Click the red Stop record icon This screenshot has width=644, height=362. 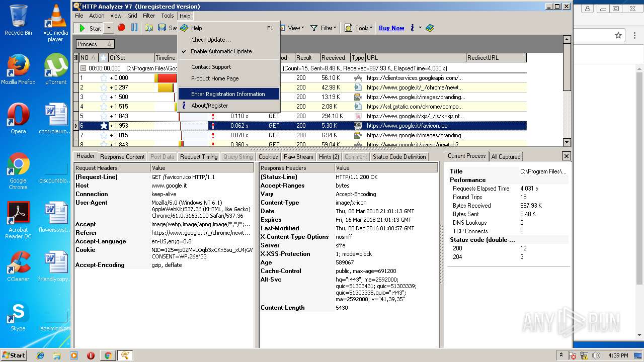click(x=121, y=28)
